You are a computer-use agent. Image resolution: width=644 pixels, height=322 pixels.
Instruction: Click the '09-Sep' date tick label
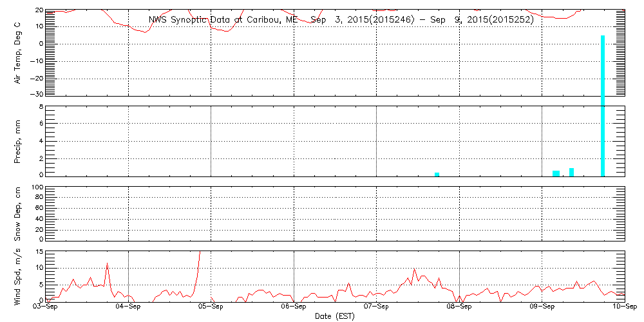[x=542, y=308]
